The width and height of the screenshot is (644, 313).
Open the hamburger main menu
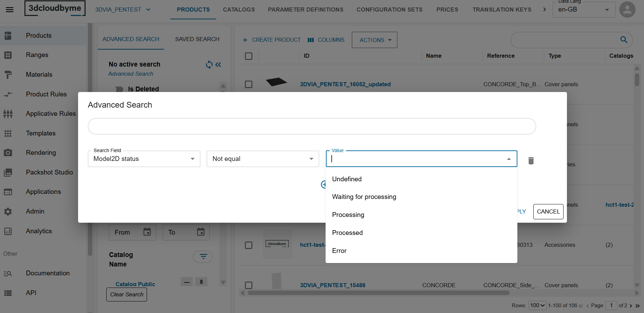point(10,10)
